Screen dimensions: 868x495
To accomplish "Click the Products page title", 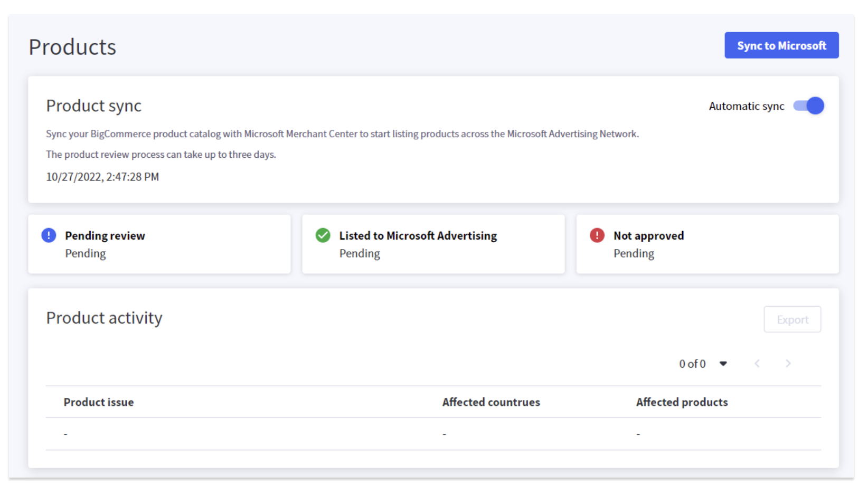I will click(x=72, y=47).
